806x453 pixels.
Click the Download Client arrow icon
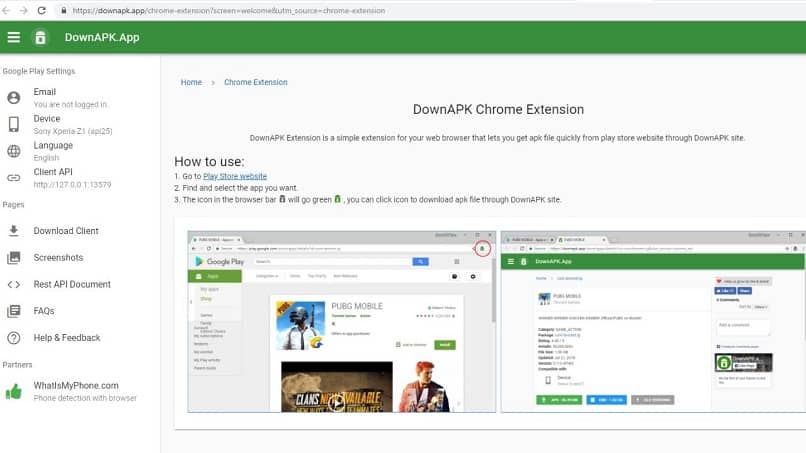point(14,231)
